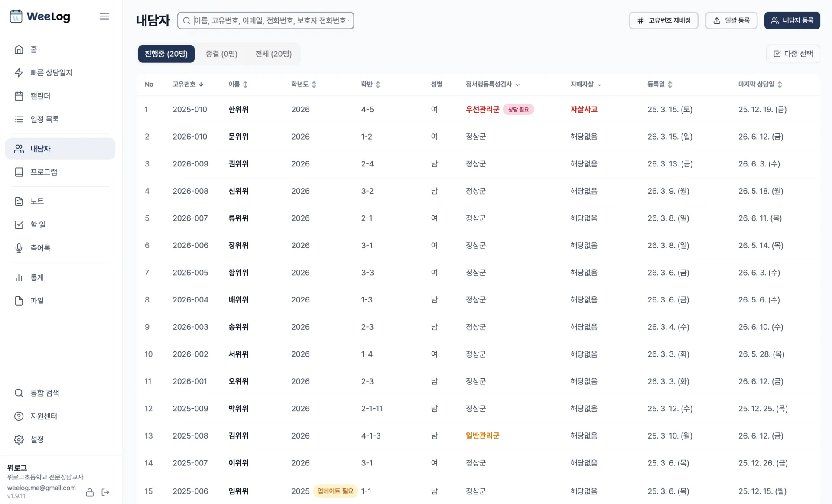Click registration date 26. 3. 13. (금)
This screenshot has height=504, width=832.
click(670, 164)
